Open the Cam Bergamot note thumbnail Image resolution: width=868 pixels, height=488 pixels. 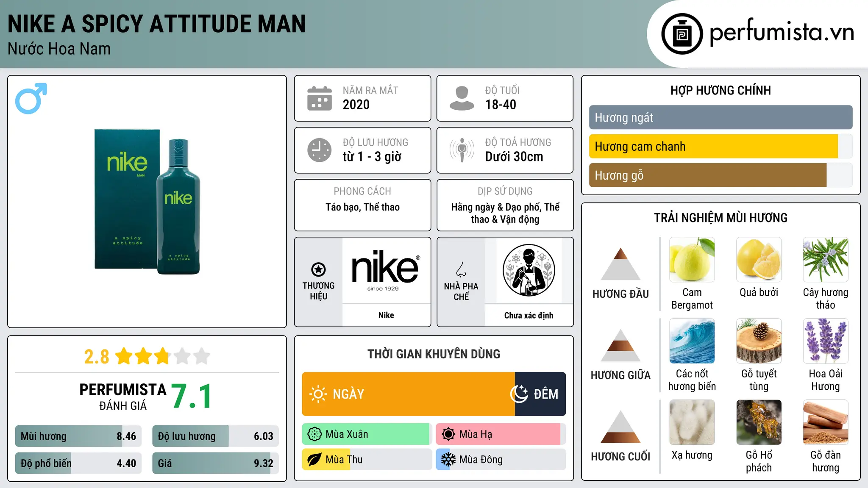tap(692, 259)
